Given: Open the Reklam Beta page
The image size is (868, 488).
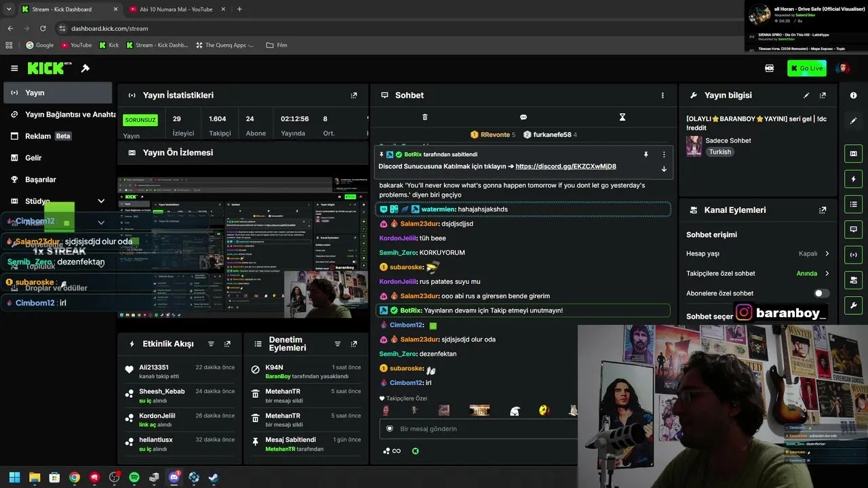Looking at the screenshot, I should coord(58,136).
